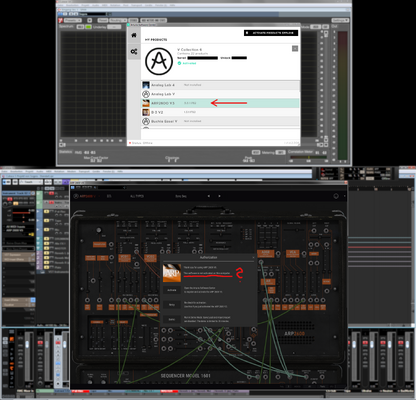Open the ARP 2600 V3 instrument slot in inspector
This screenshot has height=400, width=416.
click(x=18, y=230)
